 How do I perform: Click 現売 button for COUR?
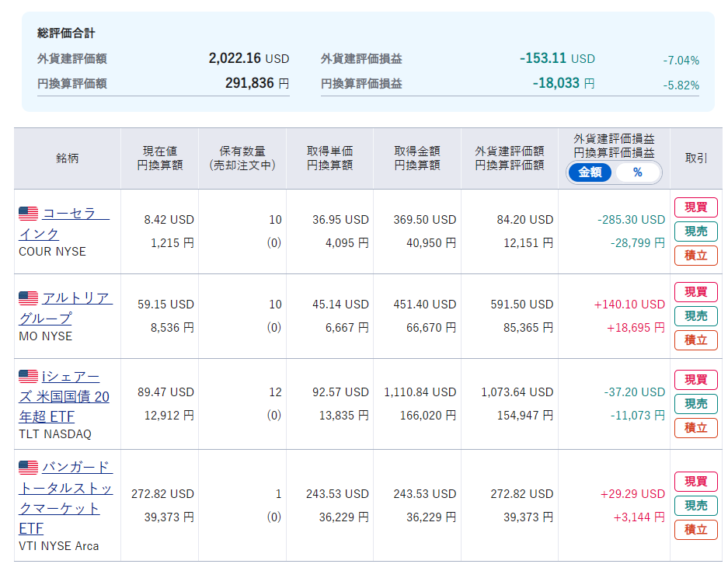(x=696, y=232)
